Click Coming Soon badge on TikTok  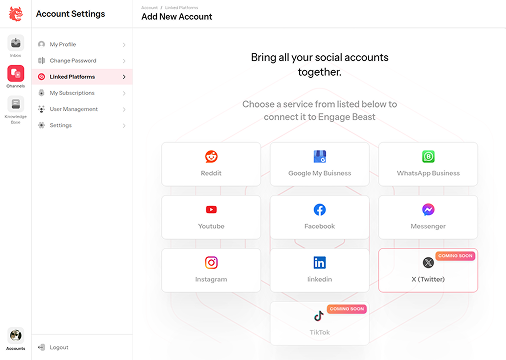[x=347, y=309]
